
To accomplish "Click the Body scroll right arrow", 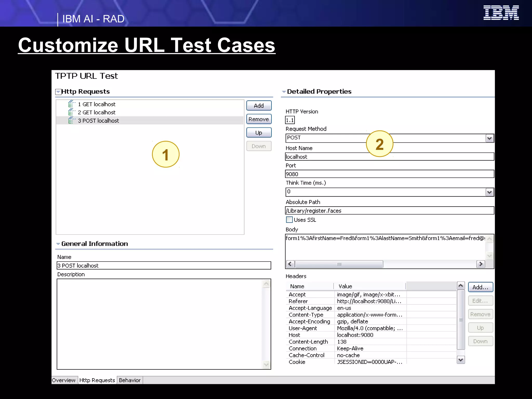I will tap(481, 264).
